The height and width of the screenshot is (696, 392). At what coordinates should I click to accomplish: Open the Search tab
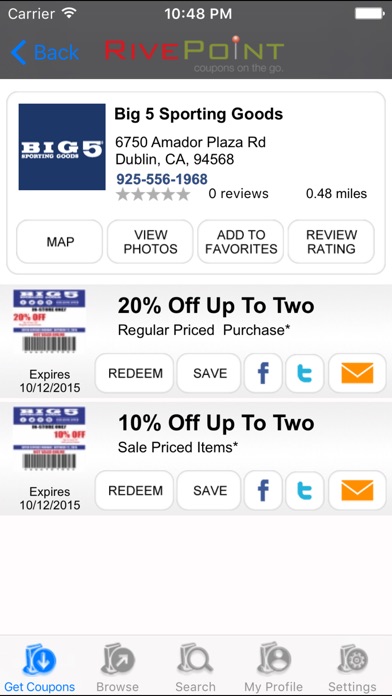(195, 666)
